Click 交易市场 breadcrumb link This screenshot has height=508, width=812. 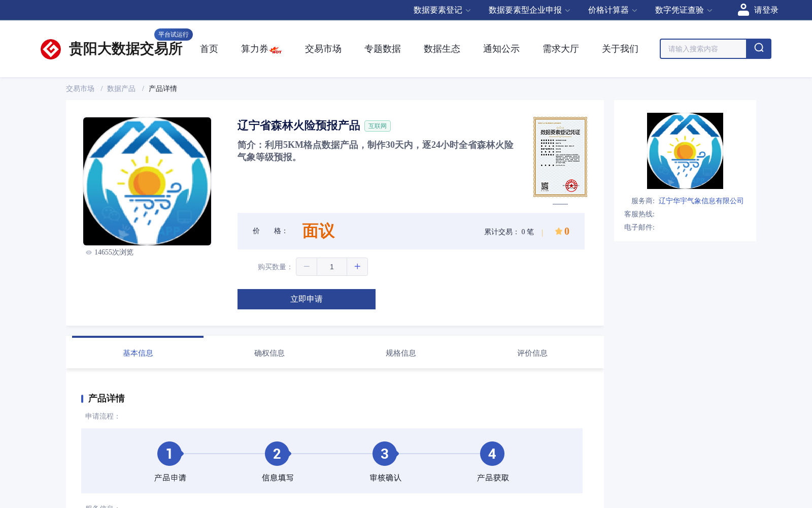[80, 88]
